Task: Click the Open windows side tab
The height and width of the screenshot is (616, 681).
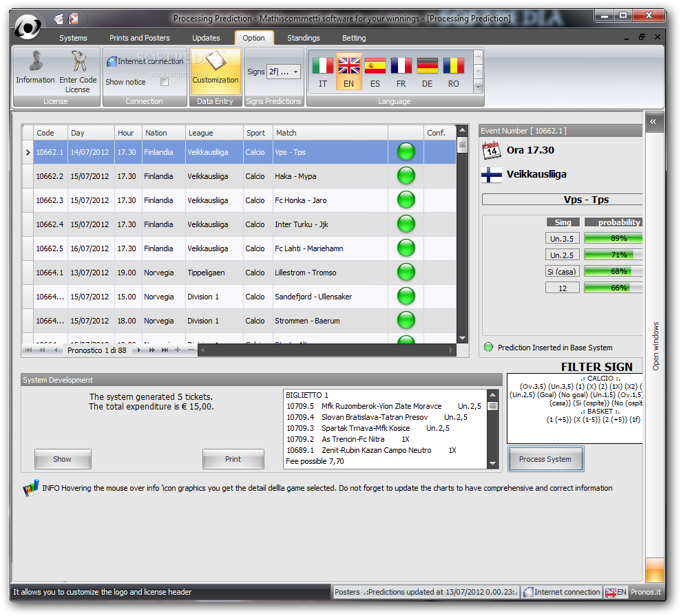Action: (656, 346)
